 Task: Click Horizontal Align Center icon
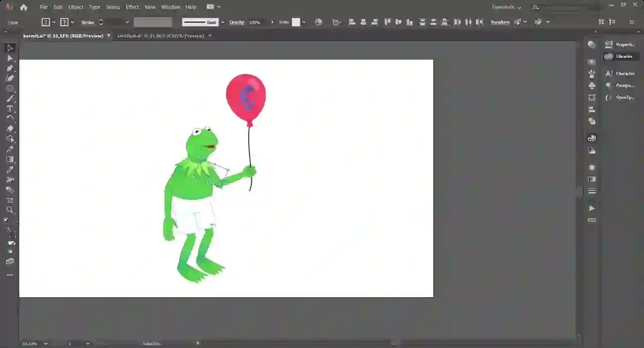point(363,22)
